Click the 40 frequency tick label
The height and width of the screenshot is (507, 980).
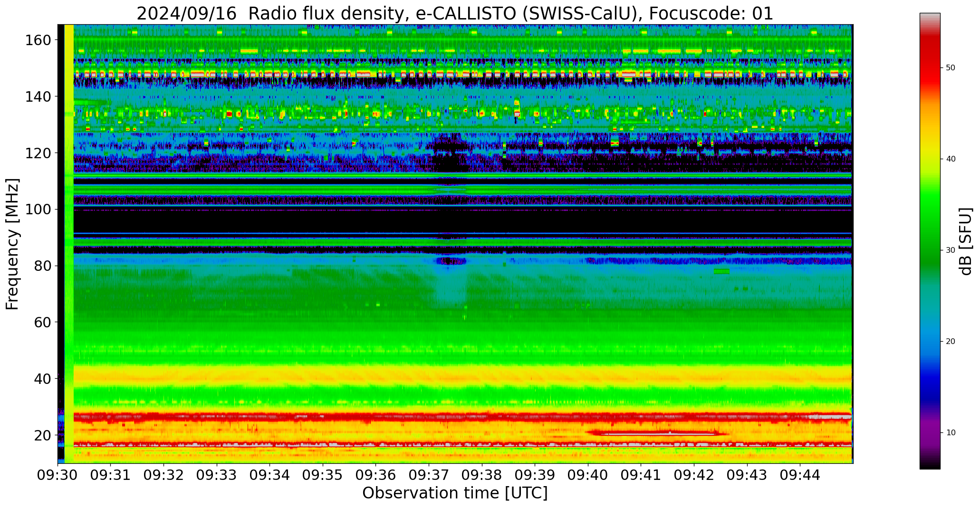pos(43,379)
